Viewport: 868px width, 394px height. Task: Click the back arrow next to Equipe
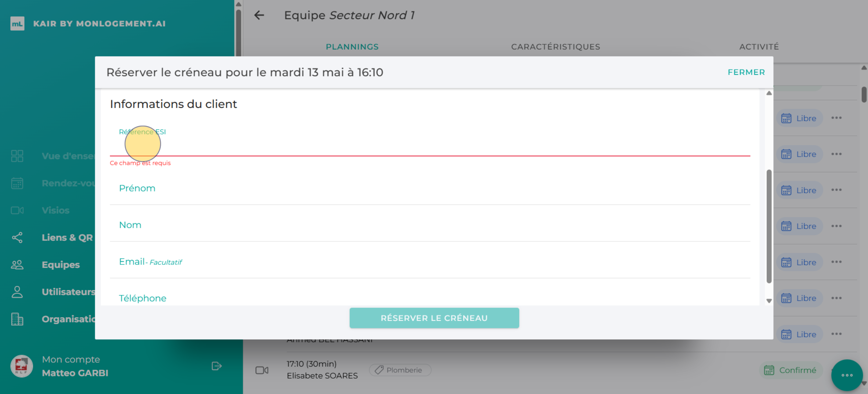[259, 15]
